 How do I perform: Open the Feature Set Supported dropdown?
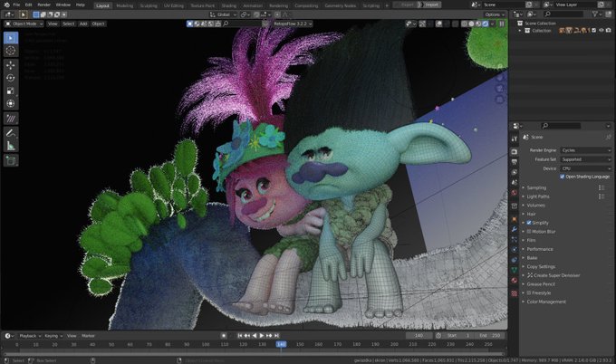[x=586, y=159]
